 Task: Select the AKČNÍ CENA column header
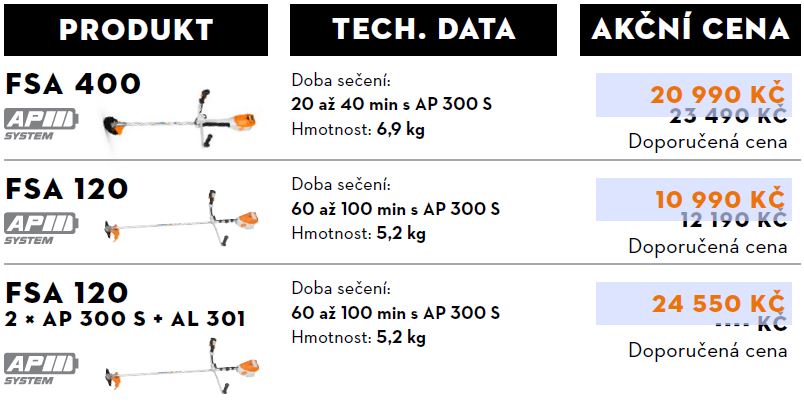(691, 29)
